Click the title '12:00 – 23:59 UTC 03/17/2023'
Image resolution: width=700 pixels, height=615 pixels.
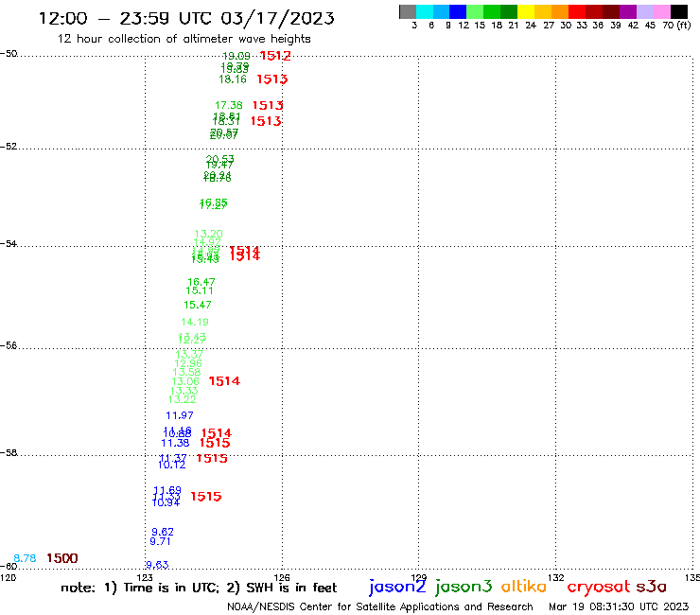(x=186, y=18)
